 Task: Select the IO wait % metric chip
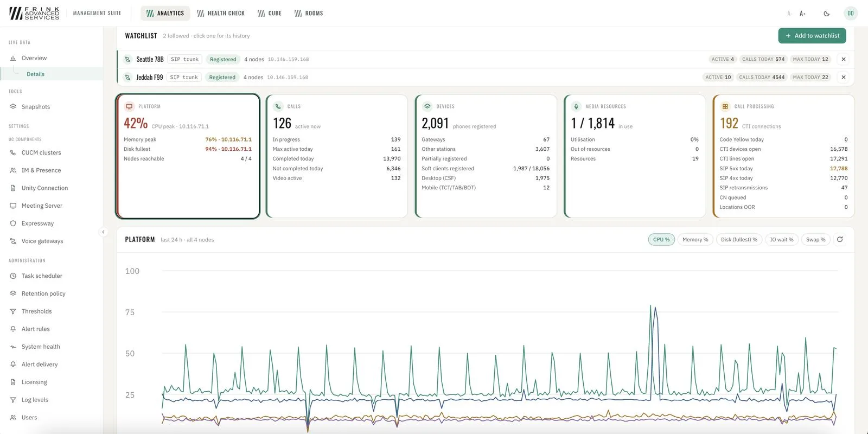point(782,239)
